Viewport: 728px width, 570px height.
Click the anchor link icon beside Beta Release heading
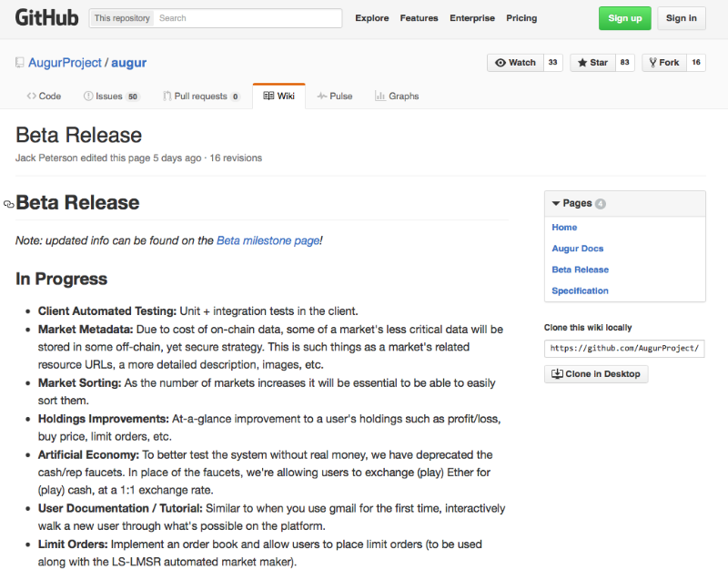point(9,204)
